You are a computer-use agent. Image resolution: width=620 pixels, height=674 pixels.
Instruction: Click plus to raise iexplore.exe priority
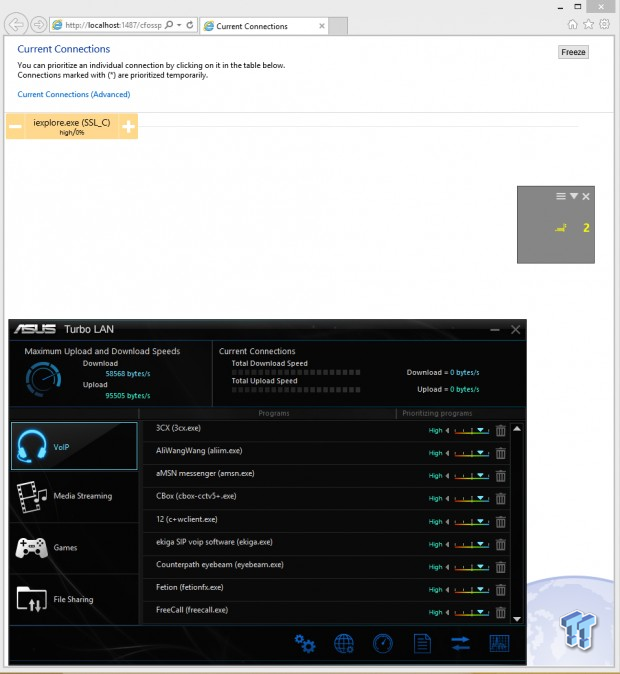(x=128, y=126)
